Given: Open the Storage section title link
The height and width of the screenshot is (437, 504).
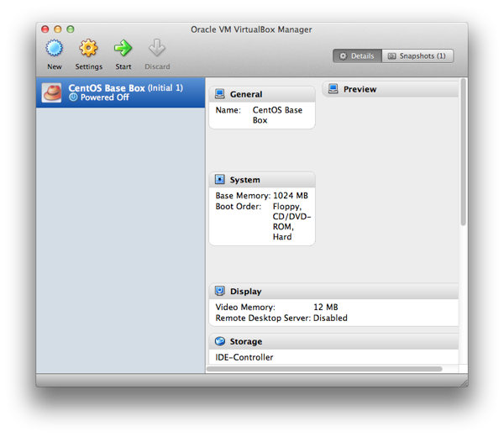Looking at the screenshot, I should [x=246, y=342].
